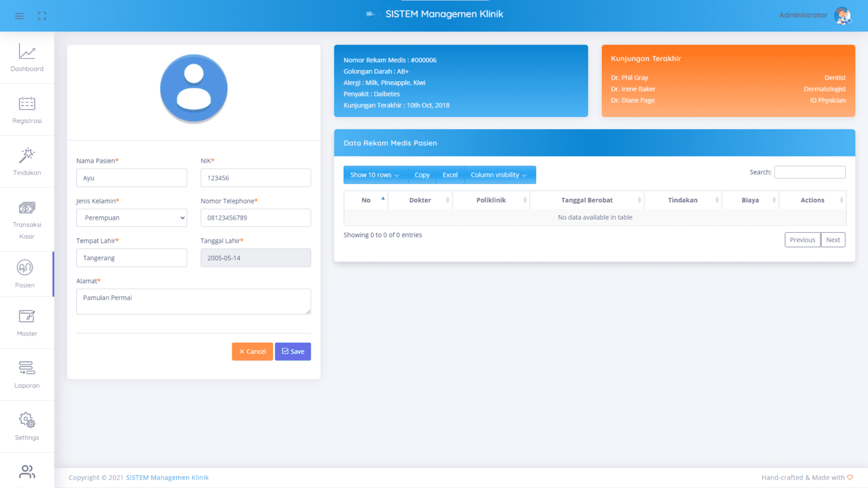This screenshot has width=868, height=488.
Task: Click the Administrator profile avatar
Action: coord(843,16)
